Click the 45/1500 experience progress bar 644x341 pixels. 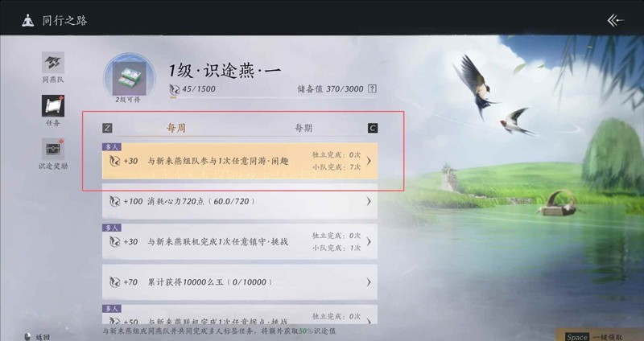272,97
